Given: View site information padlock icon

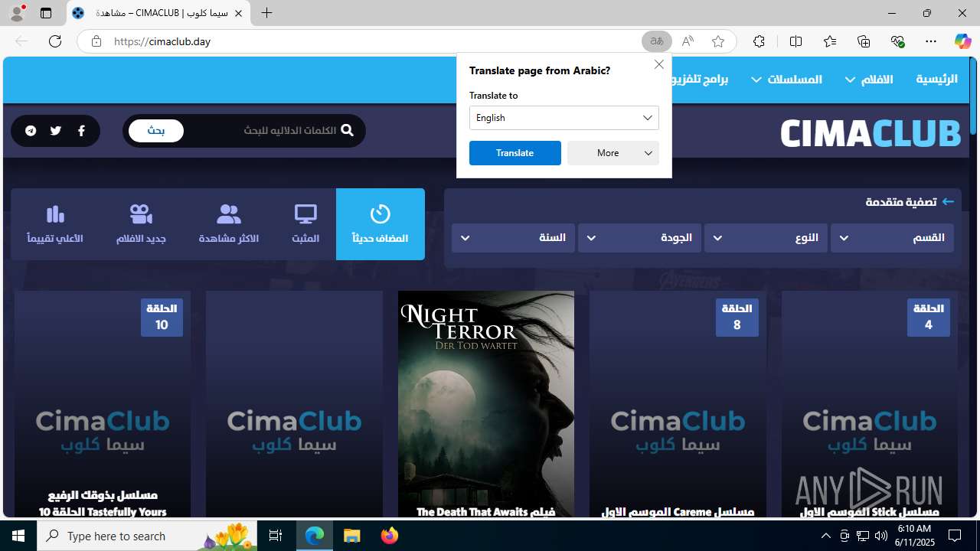Looking at the screenshot, I should tap(96, 41).
